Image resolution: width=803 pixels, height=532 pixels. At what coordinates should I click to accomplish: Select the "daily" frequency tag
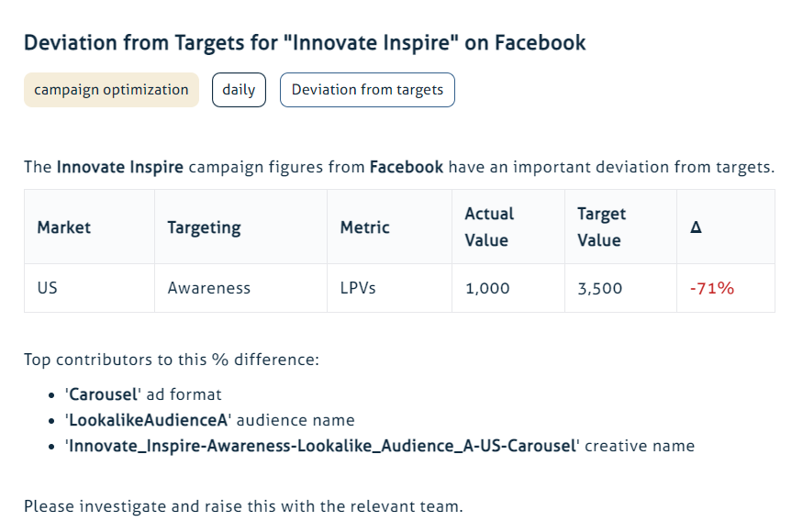(x=239, y=90)
